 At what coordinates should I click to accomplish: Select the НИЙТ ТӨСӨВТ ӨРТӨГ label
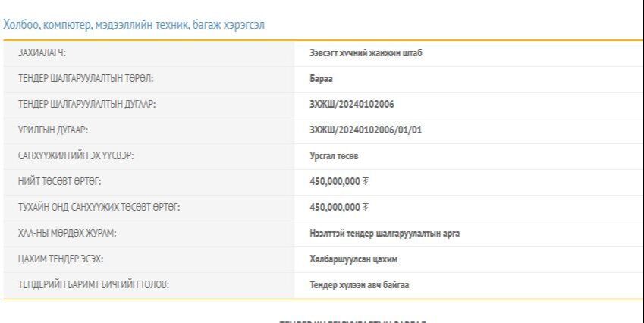[x=59, y=182]
